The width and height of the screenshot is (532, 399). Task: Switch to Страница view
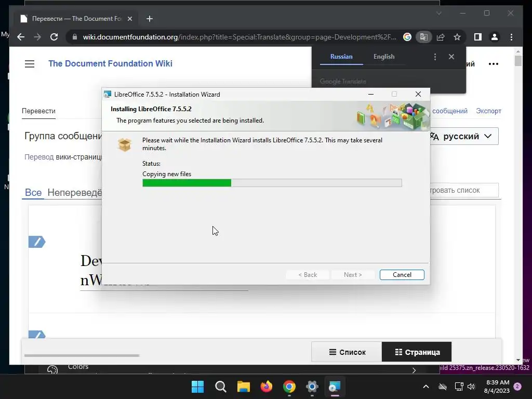pos(417,352)
